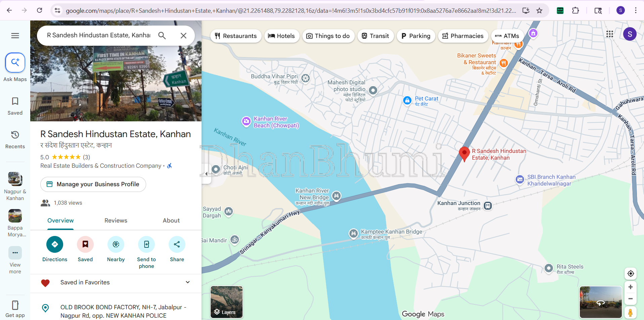Screen dimensions: 644x320
Task: Select Kanhan Junction station marker
Action: point(488,206)
